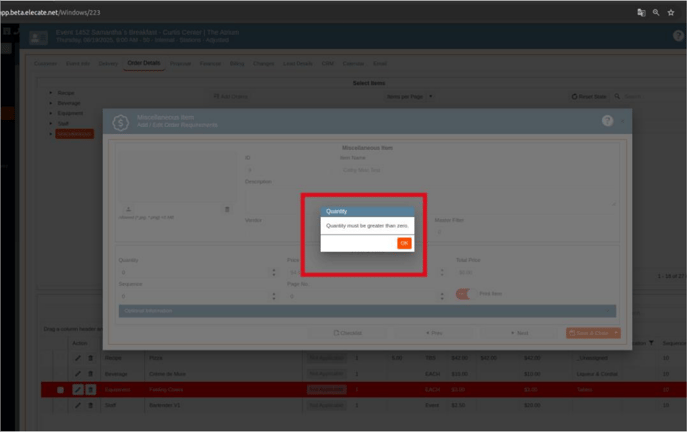688x432 pixels.
Task: Open the Save & Close dropdown arrow
Action: click(x=617, y=332)
